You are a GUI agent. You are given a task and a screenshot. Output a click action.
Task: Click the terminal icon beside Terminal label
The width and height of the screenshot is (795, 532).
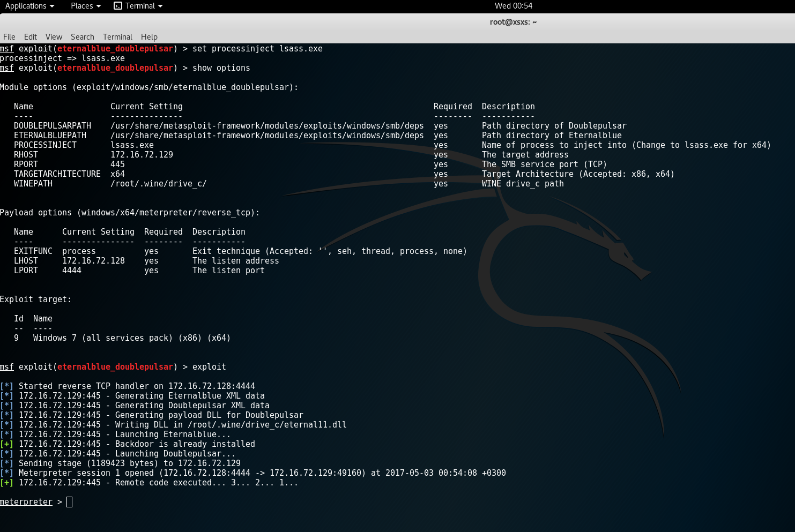[x=118, y=6]
